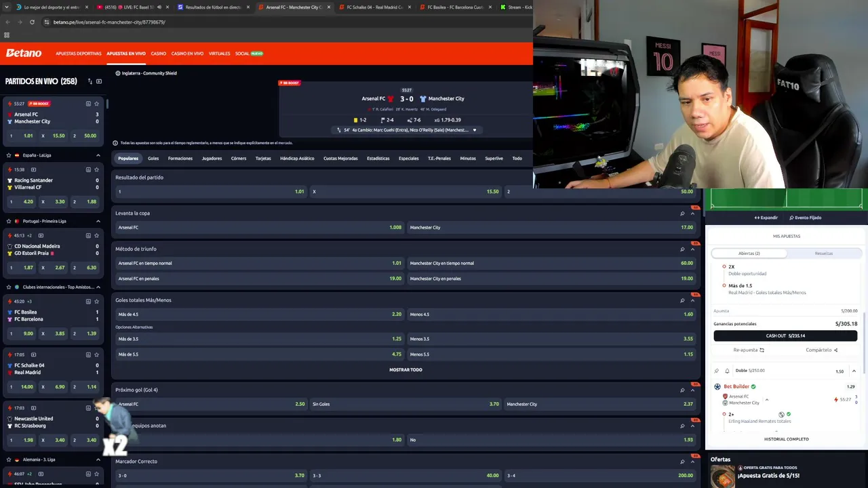Select Más de 4.5 goals at 2.20
This screenshot has width=868, height=488.
260,314
